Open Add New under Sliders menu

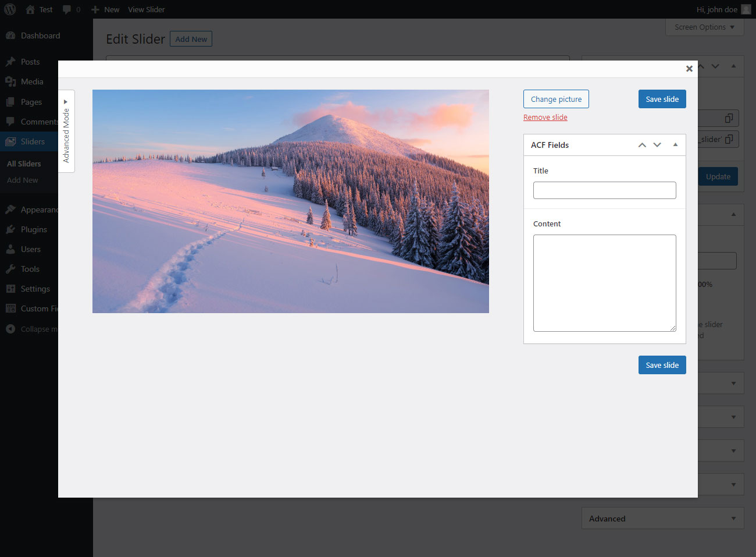coord(23,180)
